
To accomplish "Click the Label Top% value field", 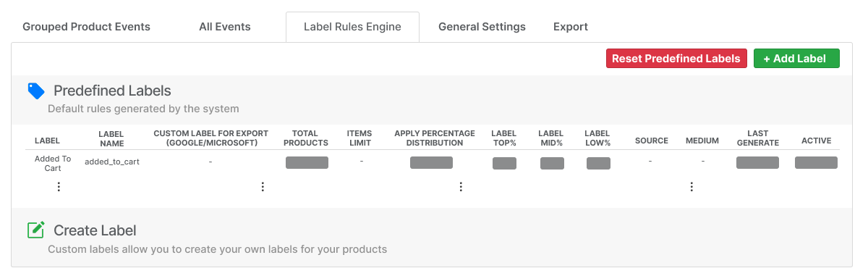I will coord(504,163).
